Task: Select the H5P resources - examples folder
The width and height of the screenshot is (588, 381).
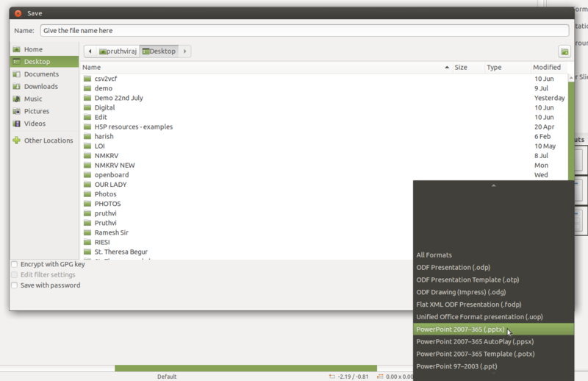Action: click(x=324, y=127)
